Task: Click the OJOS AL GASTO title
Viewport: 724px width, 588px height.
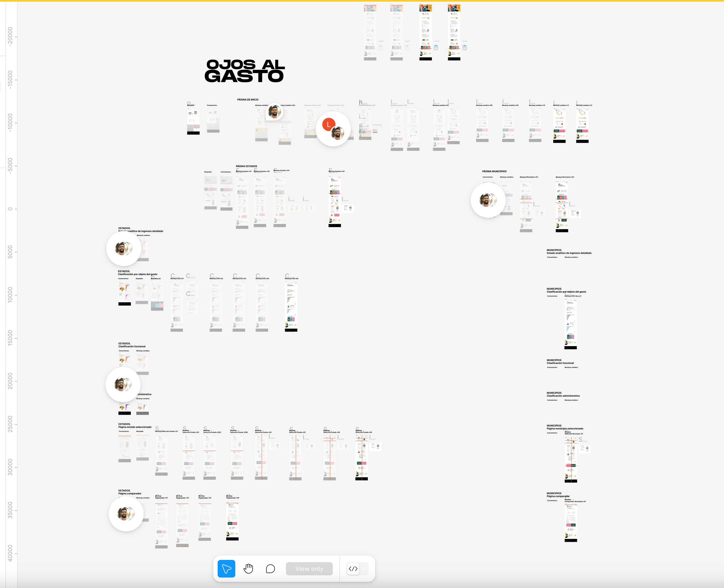Action: 244,71
